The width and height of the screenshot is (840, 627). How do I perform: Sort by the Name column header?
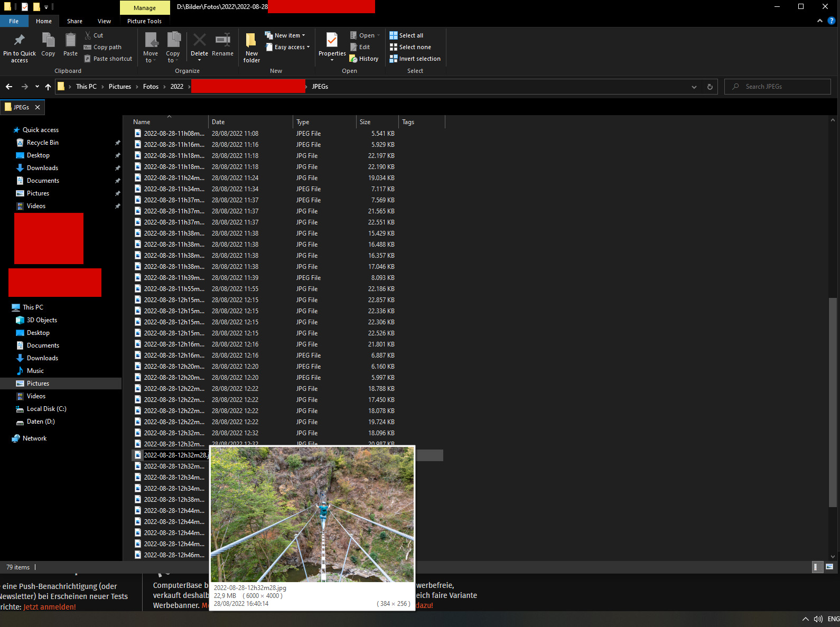coord(169,122)
